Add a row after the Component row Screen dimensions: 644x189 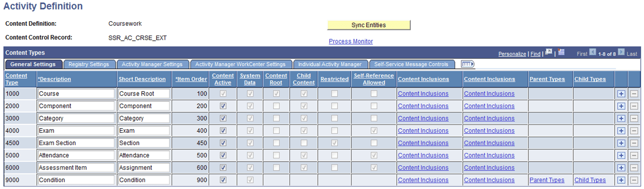(621, 106)
